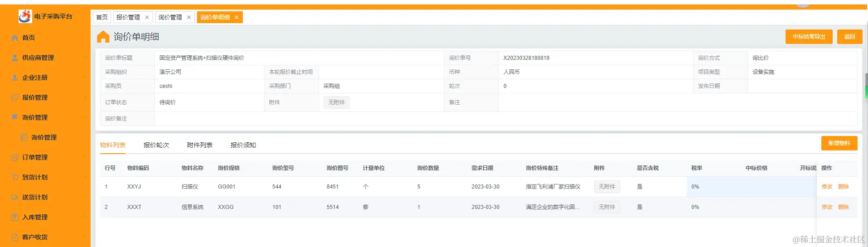Click the 物料编码 cell XXXT
The width and height of the screenshot is (868, 247).
134,207
